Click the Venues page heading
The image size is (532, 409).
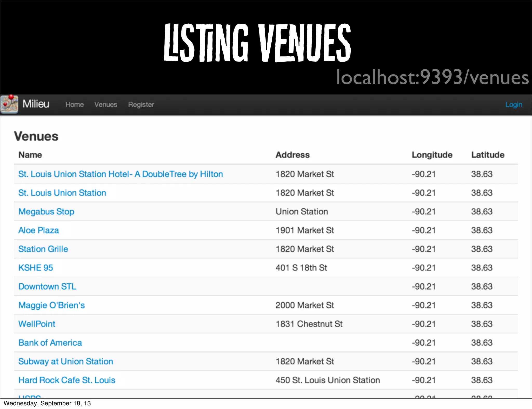(36, 136)
